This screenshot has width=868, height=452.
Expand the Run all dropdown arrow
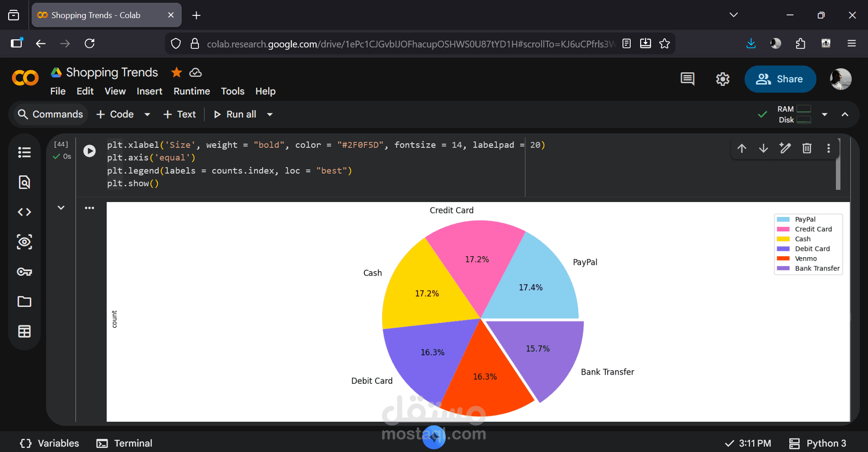[270, 114]
